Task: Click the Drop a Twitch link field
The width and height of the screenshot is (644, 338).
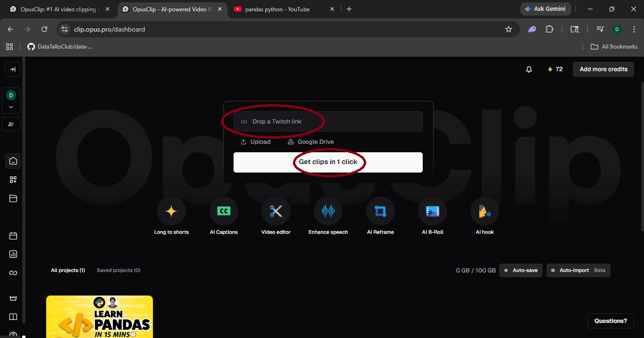Action: pyautogui.click(x=328, y=122)
